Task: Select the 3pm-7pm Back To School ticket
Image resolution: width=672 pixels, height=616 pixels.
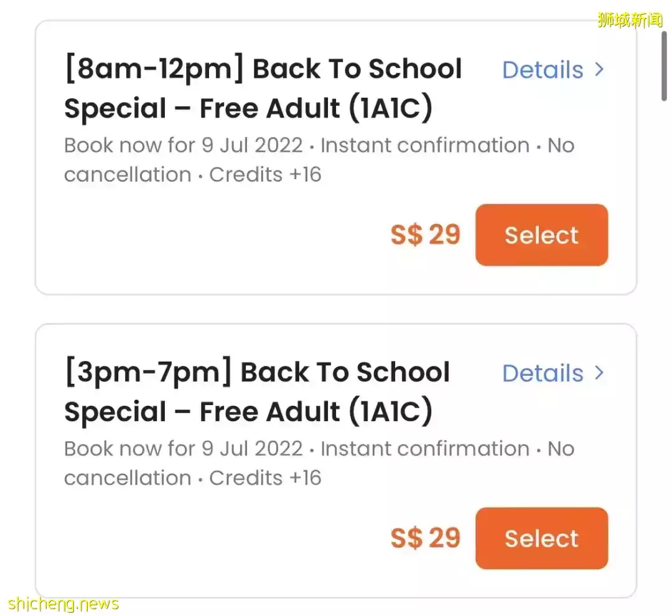Action: pos(541,538)
